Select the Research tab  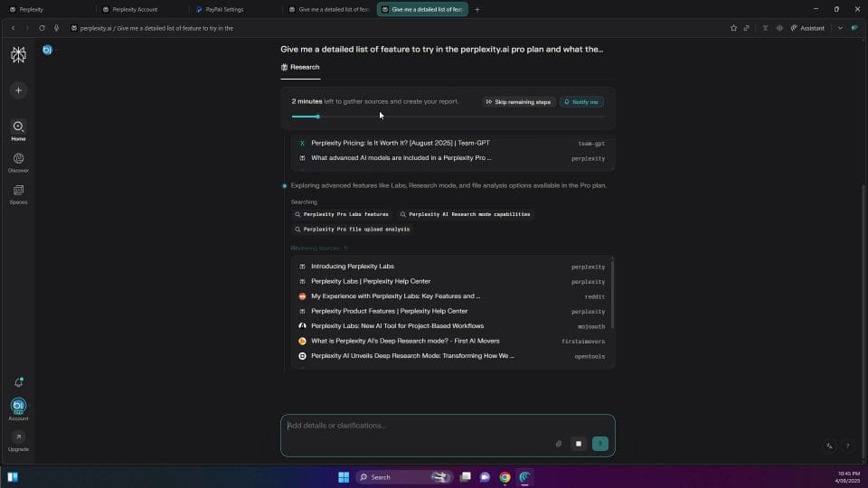(x=300, y=67)
